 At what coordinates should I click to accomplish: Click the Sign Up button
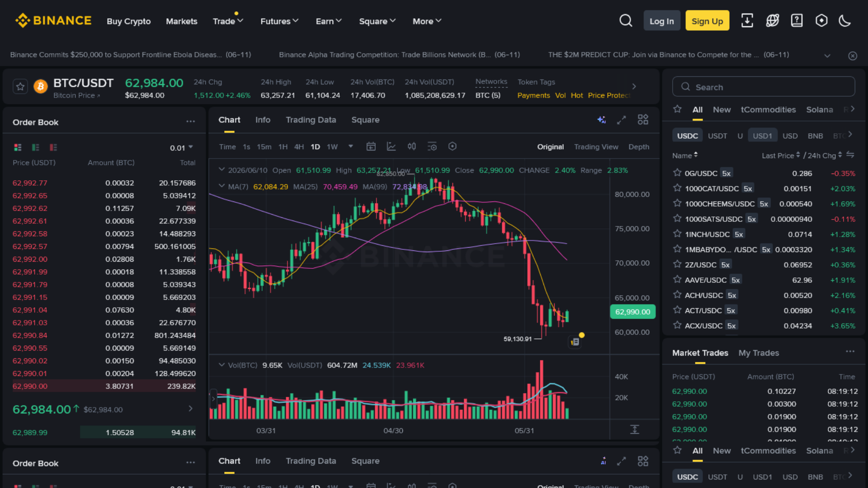coord(707,21)
